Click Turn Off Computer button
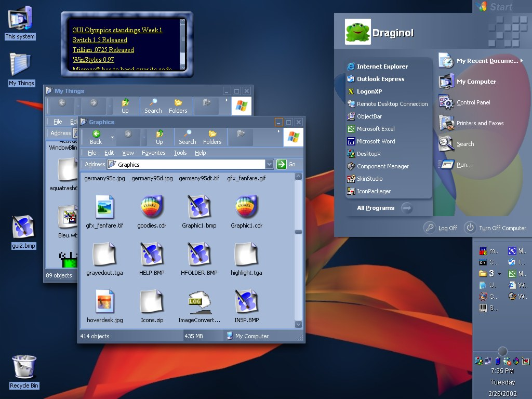Viewport: 532px width, 399px height. coord(495,228)
